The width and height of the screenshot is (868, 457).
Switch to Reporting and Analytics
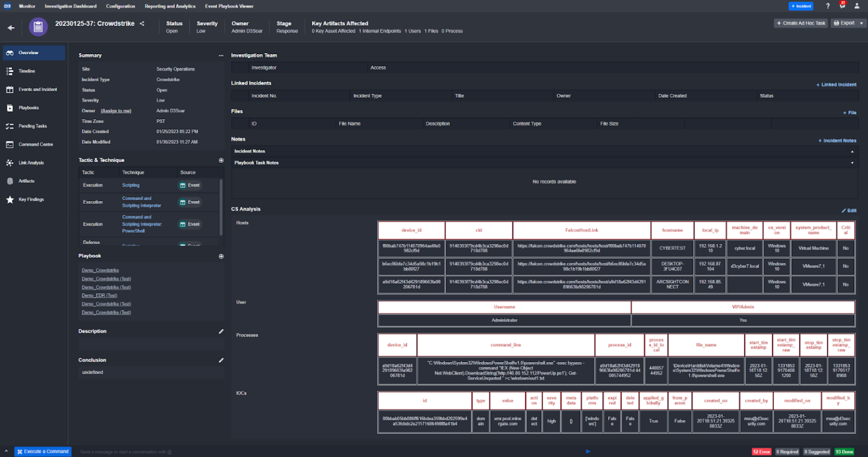[x=170, y=6]
